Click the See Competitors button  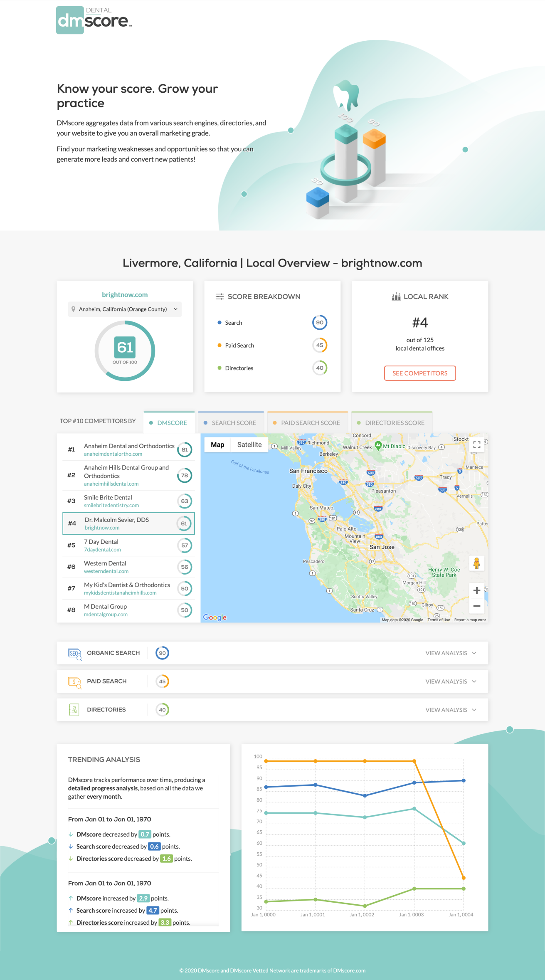[420, 373]
